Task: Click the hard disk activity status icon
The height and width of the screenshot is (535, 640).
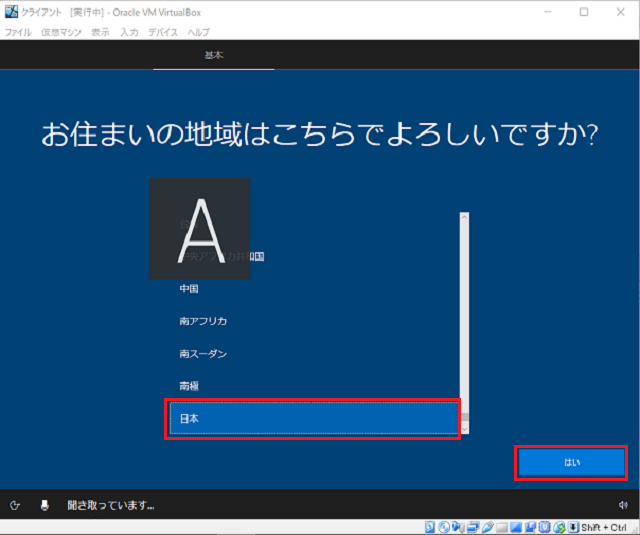Action: (430, 527)
